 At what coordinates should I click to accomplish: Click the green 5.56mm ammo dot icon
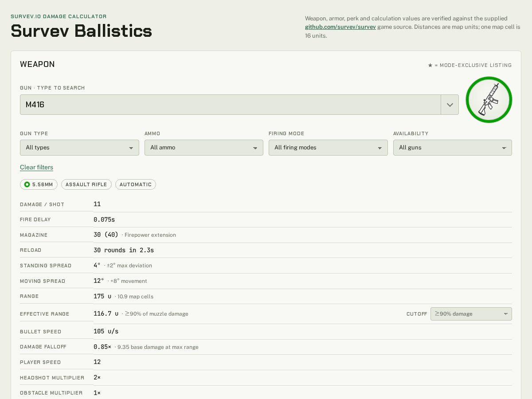click(x=27, y=184)
